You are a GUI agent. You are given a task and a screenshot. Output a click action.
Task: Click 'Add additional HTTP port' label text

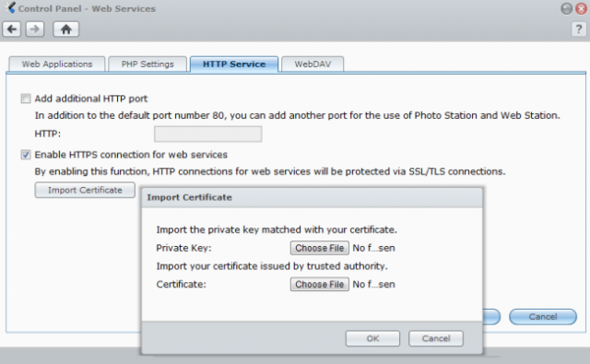91,99
